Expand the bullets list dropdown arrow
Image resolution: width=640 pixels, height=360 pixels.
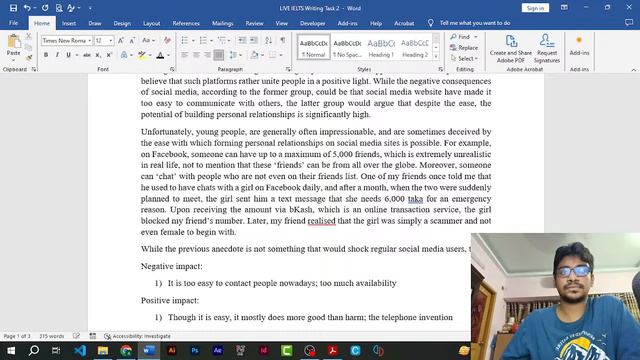click(x=193, y=40)
